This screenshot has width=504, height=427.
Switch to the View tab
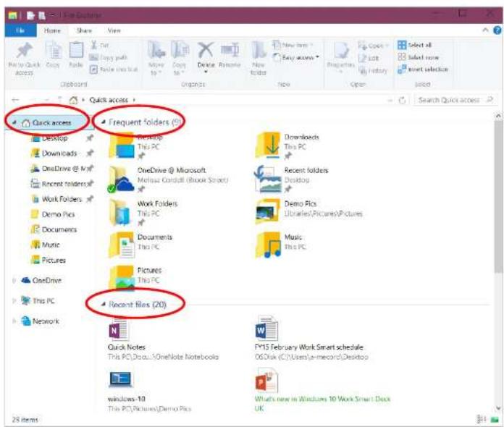[114, 30]
